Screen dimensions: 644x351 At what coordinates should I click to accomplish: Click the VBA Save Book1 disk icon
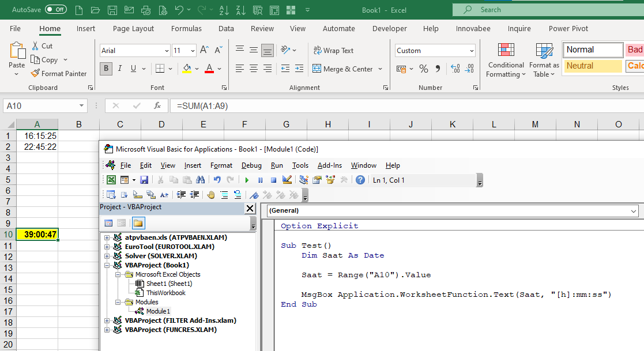[144, 180]
